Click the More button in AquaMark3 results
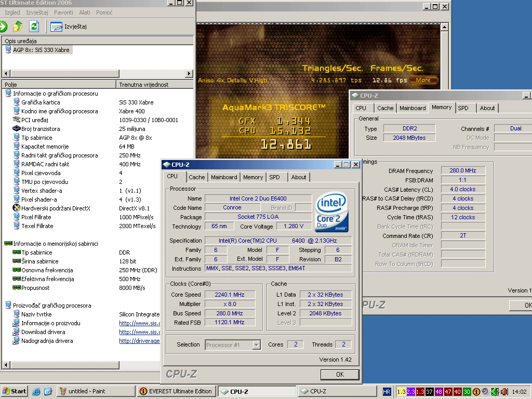This screenshot has width=532, height=399. 423,80
